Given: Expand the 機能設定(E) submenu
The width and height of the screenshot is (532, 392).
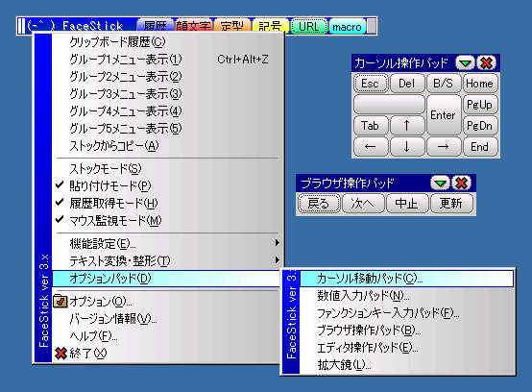Looking at the screenshot, I should (168, 243).
